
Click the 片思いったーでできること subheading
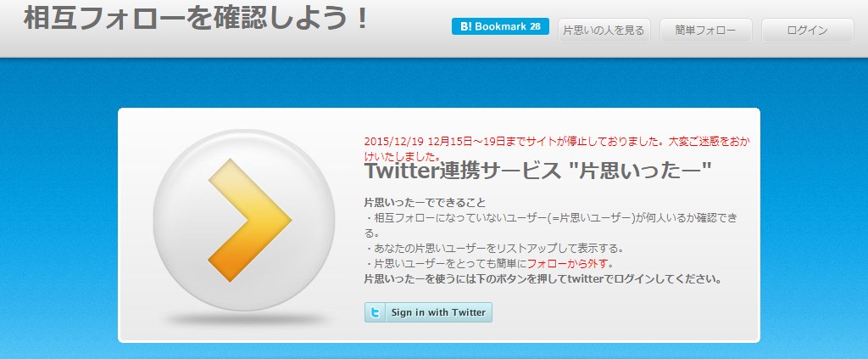click(x=425, y=203)
